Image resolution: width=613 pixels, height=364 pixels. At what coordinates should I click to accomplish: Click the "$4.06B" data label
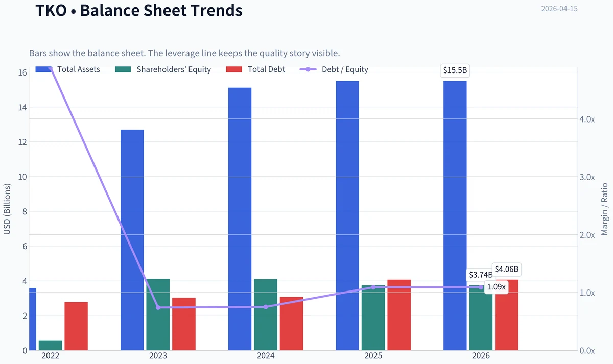507,269
